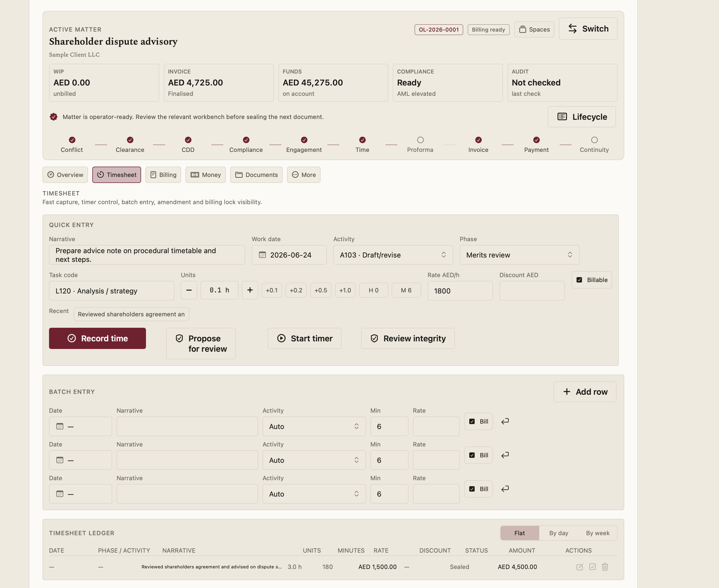Click the Billing ready status badge

point(488,29)
